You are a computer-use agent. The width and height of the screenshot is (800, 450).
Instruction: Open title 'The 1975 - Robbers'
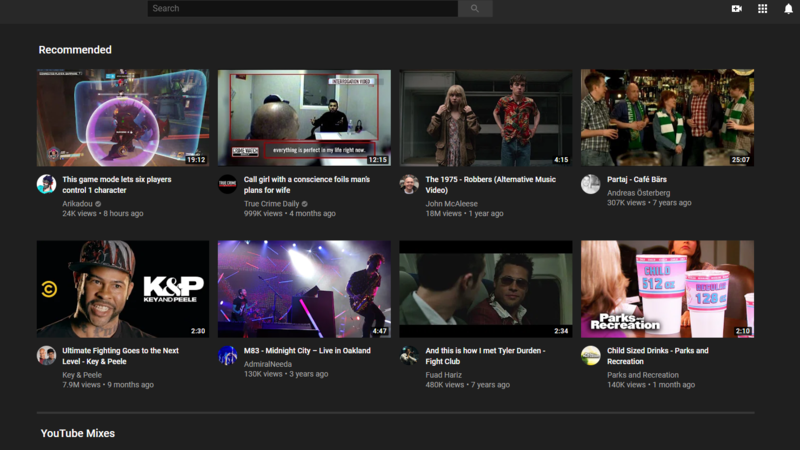pos(491,185)
